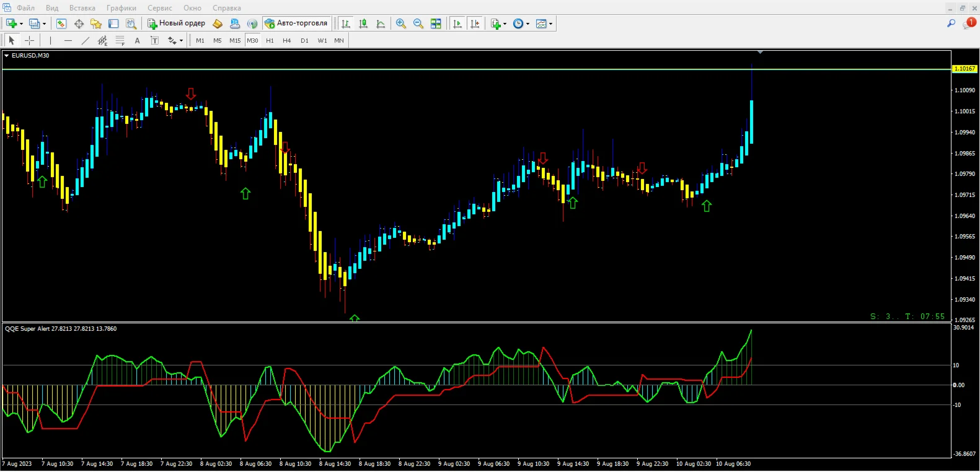
Task: Select the Cursor arrow tool
Action: coord(11,40)
